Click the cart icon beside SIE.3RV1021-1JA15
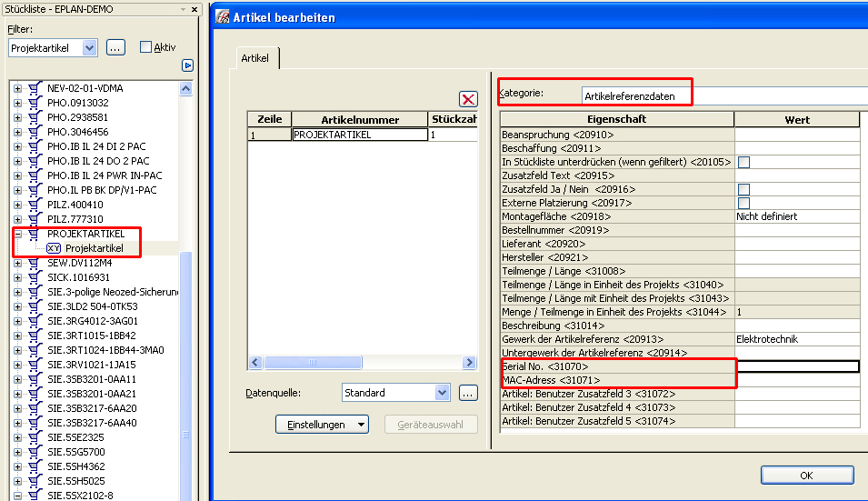 (x=35, y=365)
